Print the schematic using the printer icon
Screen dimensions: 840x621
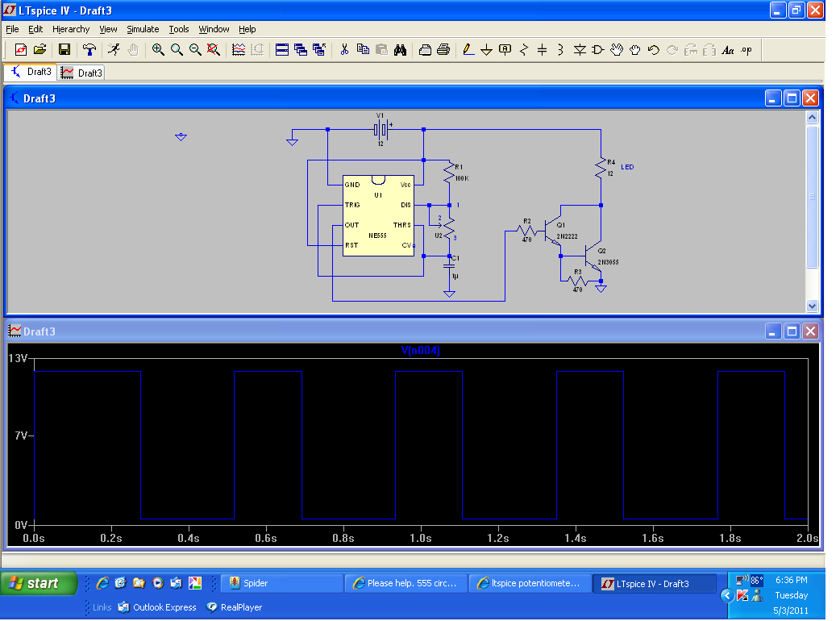point(443,50)
